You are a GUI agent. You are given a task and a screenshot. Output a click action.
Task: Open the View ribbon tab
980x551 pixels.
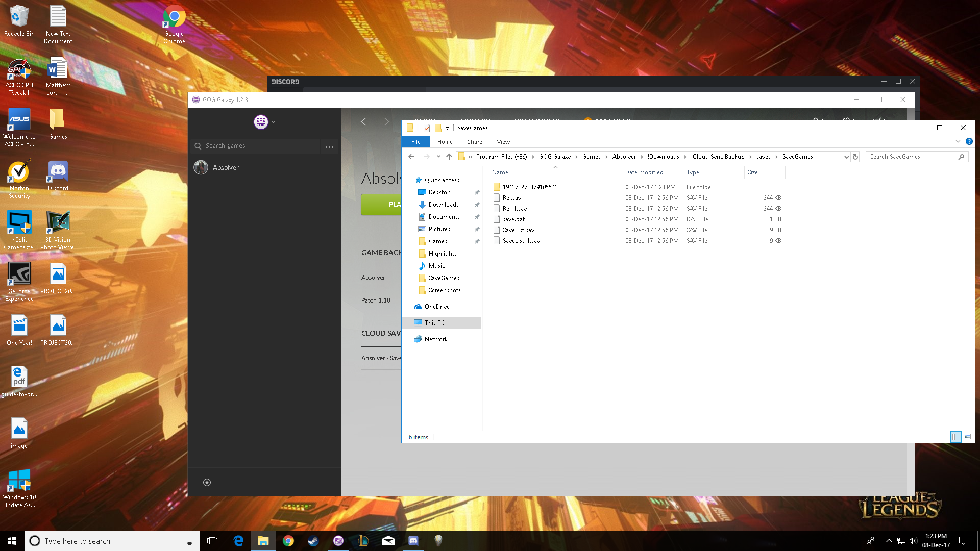(x=503, y=142)
